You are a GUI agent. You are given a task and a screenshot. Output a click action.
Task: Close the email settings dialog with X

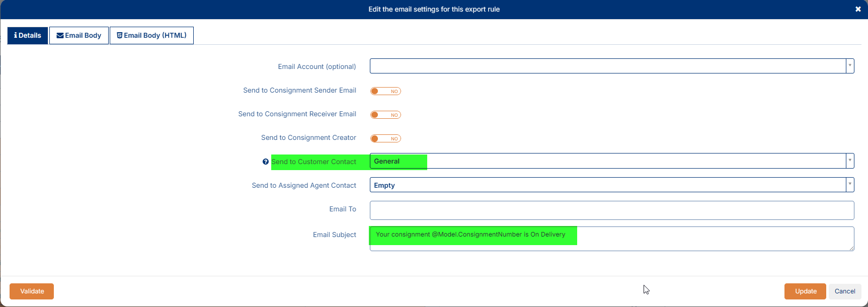[858, 9]
